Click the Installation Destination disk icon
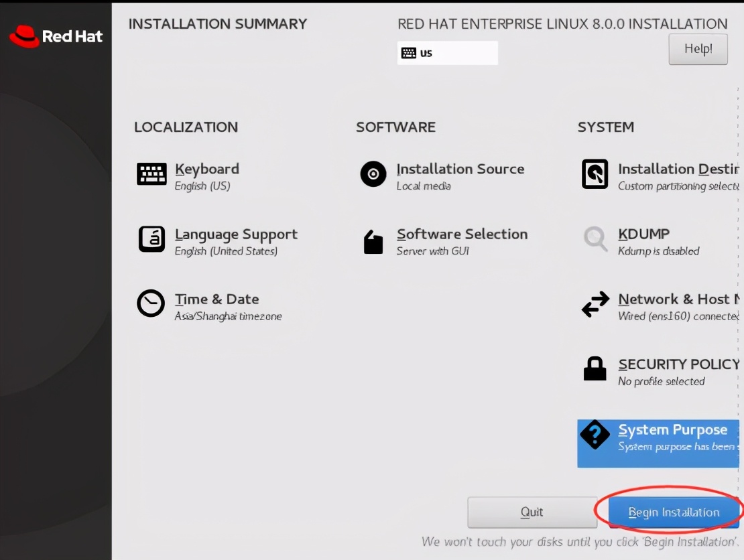The image size is (744, 560). click(595, 174)
